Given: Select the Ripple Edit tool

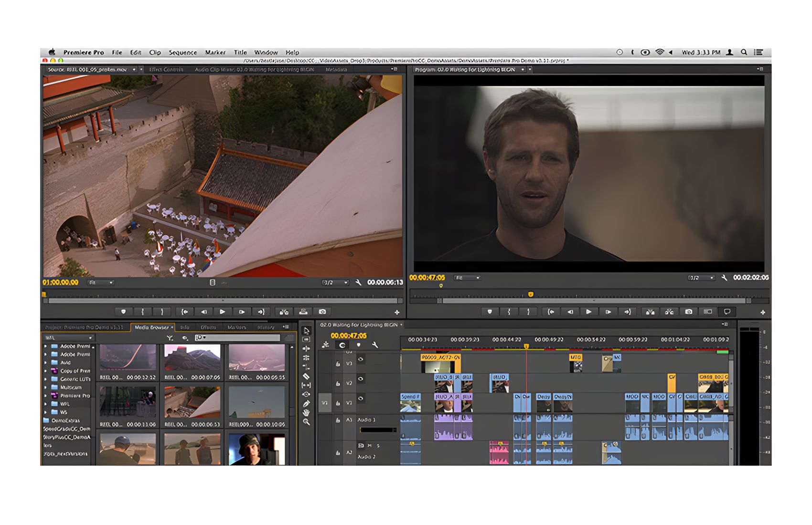Looking at the screenshot, I should (307, 348).
